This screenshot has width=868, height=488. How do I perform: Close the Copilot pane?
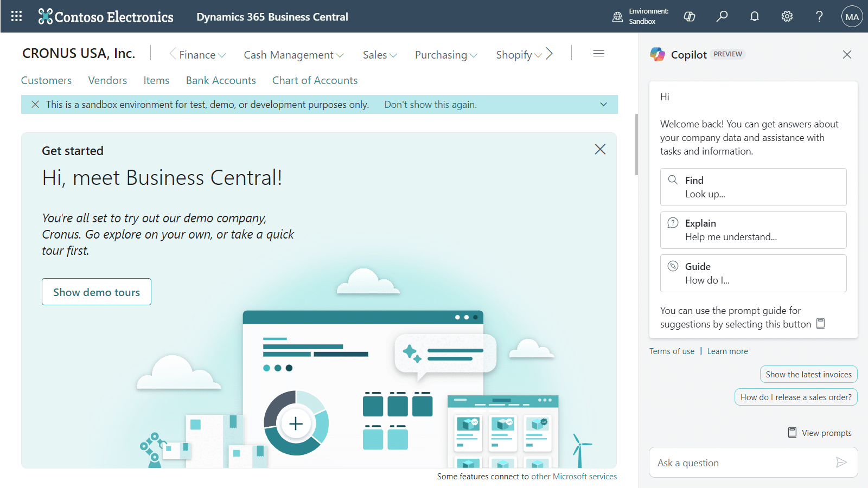pyautogui.click(x=847, y=54)
